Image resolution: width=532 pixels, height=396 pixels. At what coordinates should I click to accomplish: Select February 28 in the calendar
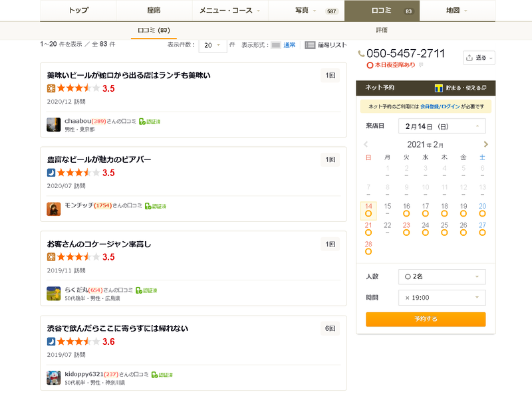tap(368, 248)
